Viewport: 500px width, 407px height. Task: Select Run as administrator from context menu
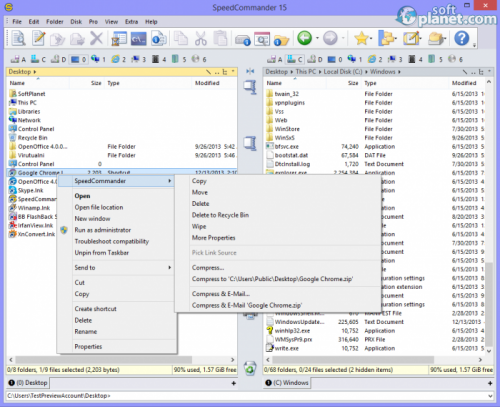[x=103, y=230]
